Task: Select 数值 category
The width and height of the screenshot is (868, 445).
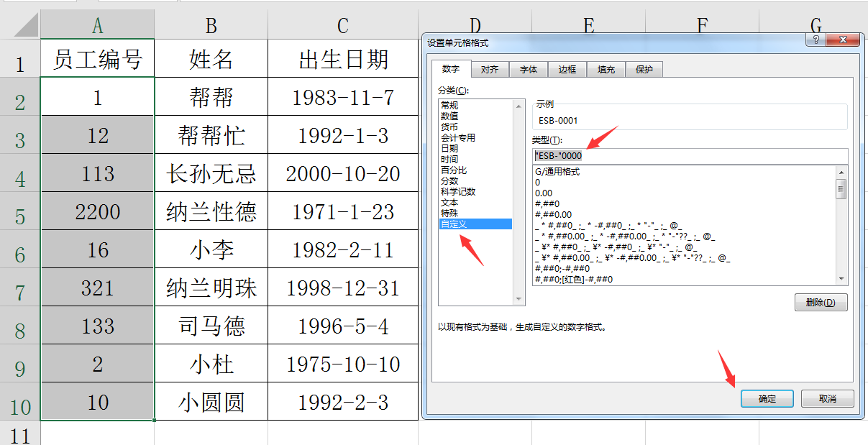Action: pyautogui.click(x=475, y=116)
